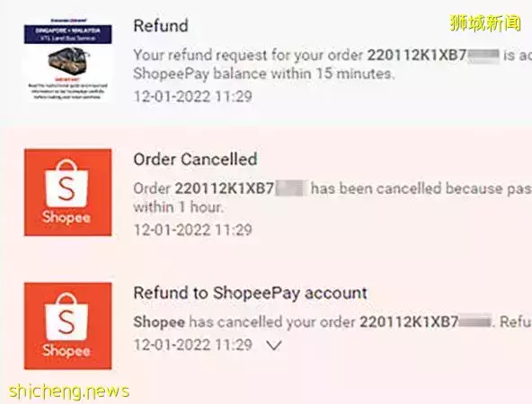The width and height of the screenshot is (532, 404).
Task: Click the shicheng.news watermark link
Action: tap(69, 391)
